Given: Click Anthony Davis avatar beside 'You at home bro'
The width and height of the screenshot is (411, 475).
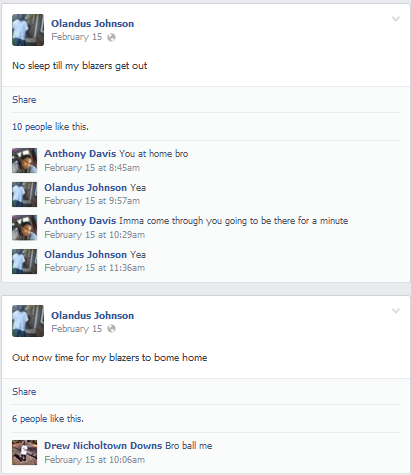Looking at the screenshot, I should click(x=25, y=161).
